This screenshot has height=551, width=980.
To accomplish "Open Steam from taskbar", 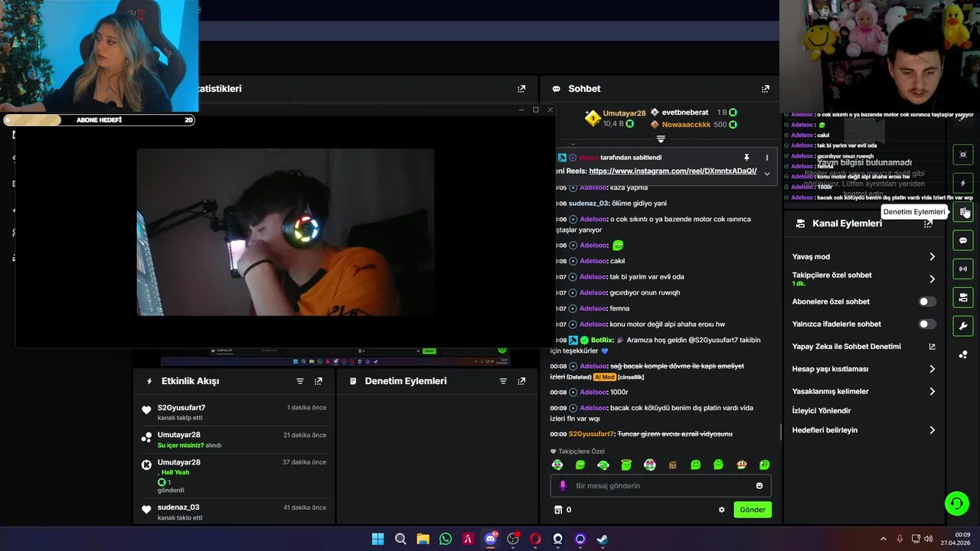I will [x=603, y=539].
